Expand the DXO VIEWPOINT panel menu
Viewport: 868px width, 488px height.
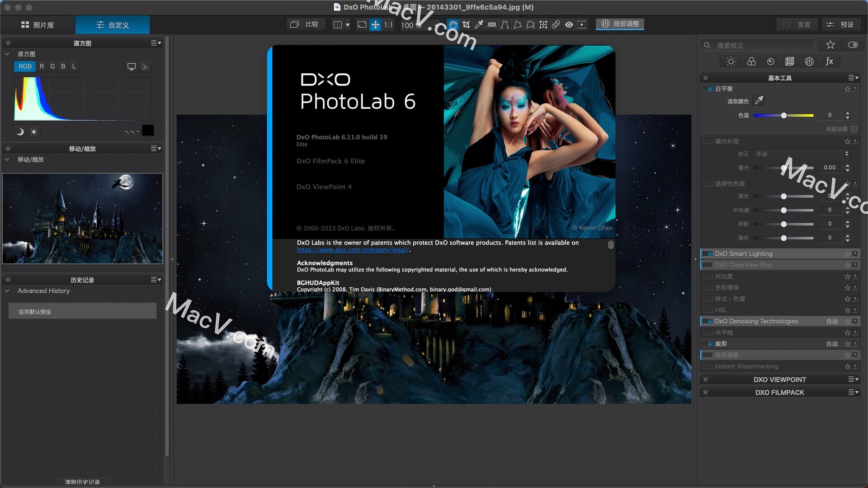tap(854, 380)
